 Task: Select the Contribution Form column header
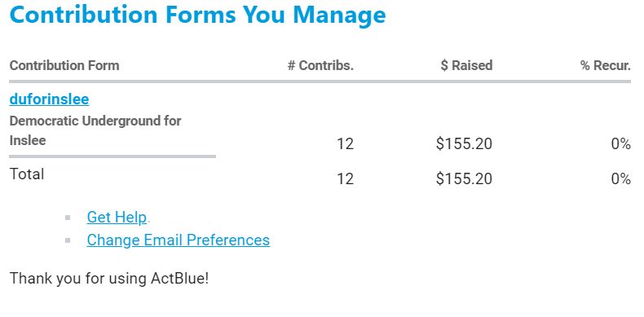[64, 65]
